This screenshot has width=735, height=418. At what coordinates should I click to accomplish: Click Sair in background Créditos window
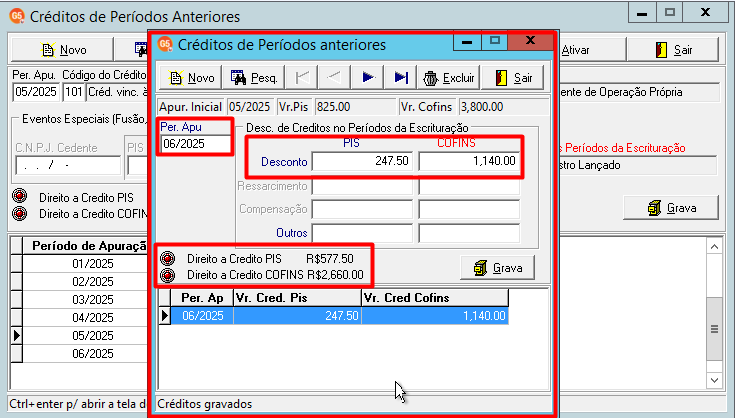pos(673,50)
